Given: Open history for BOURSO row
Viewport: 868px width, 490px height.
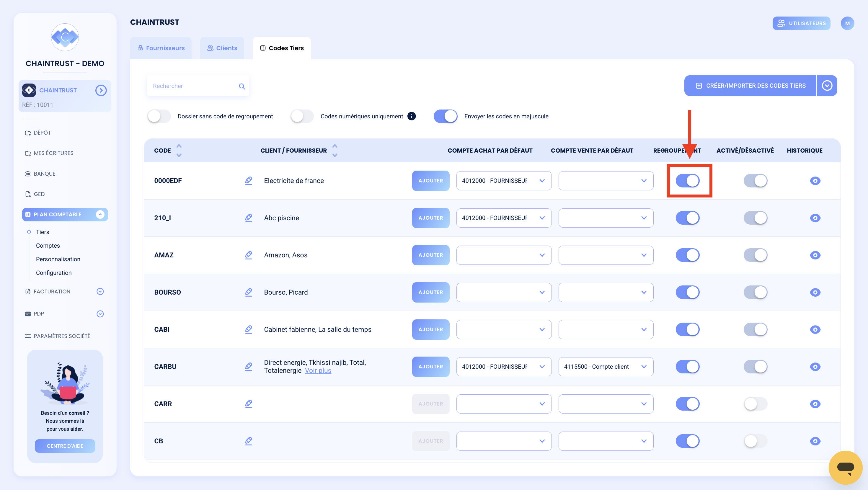Looking at the screenshot, I should [x=815, y=293].
